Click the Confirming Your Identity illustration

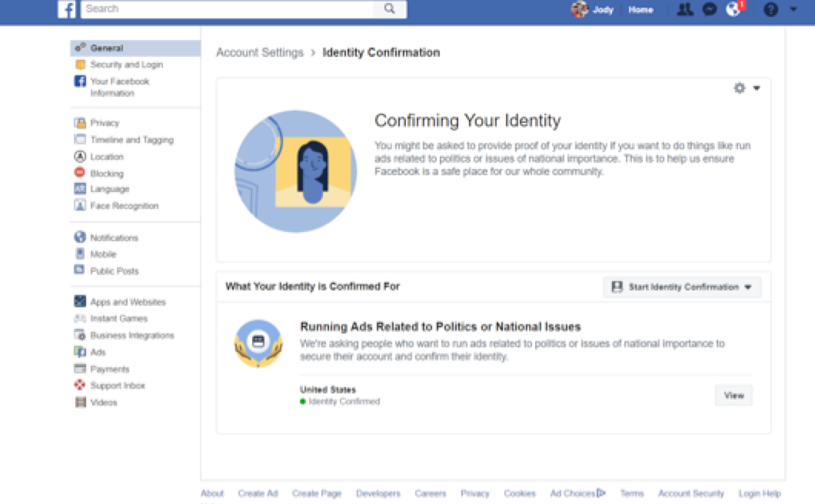[x=295, y=171]
